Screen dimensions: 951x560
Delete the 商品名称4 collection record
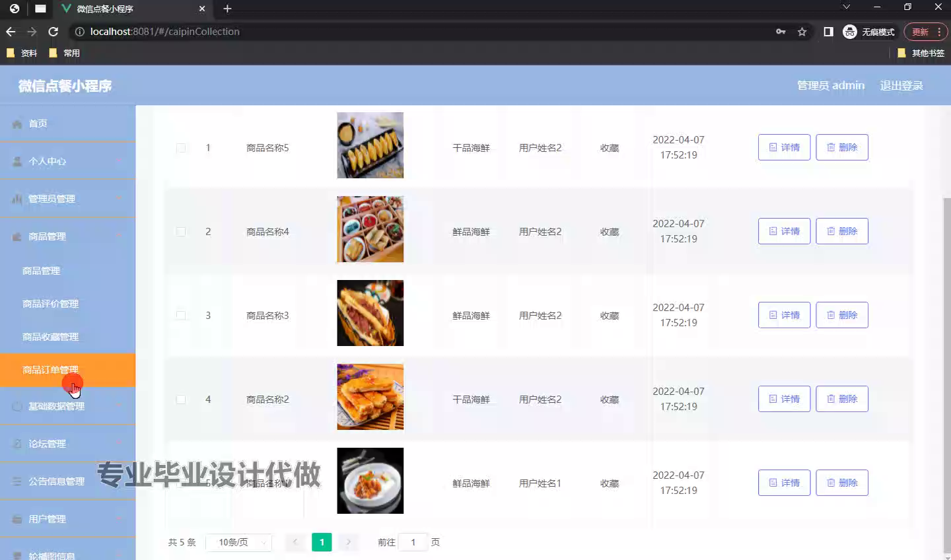tap(842, 231)
